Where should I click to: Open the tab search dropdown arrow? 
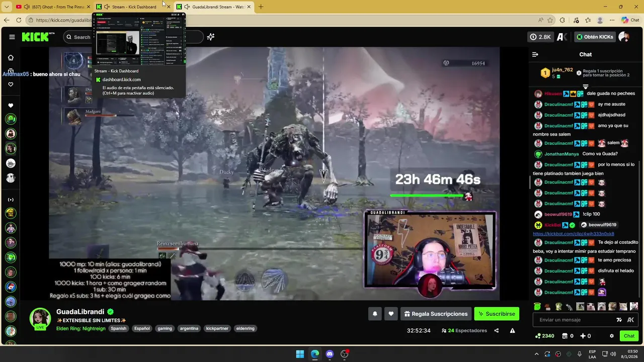[x=6, y=7]
